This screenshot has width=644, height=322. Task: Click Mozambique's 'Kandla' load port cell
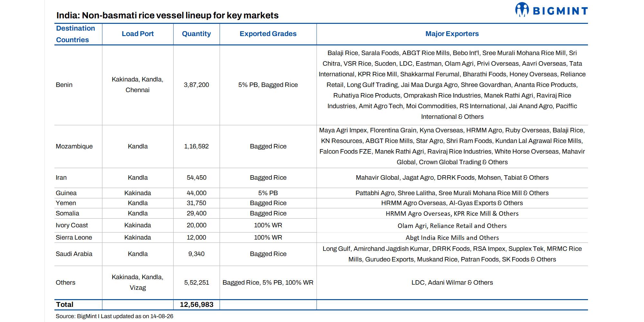[137, 146]
